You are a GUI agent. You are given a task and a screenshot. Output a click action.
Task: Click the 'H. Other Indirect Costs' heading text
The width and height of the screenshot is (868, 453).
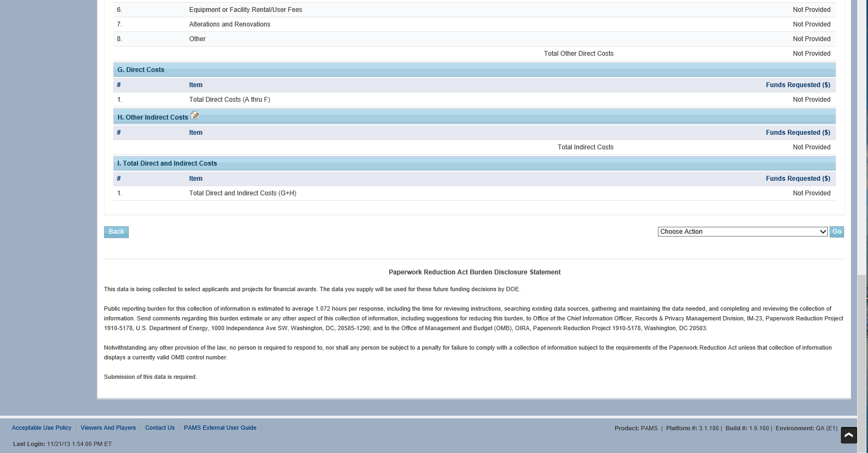pos(153,117)
